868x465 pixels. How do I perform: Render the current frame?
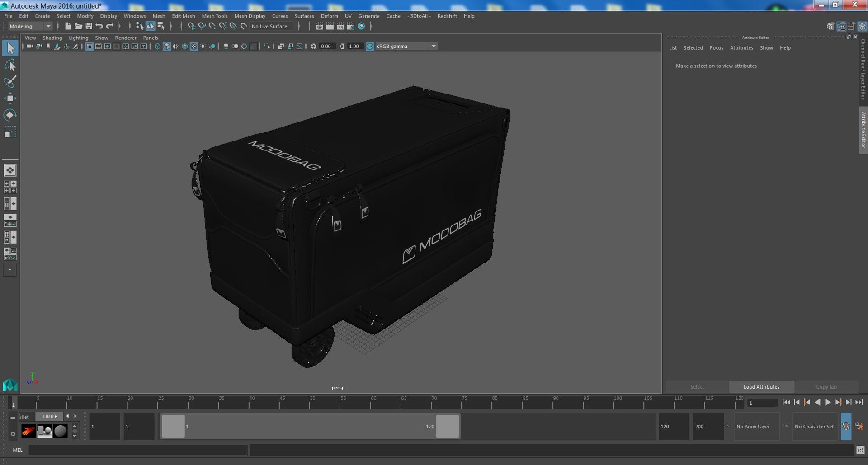click(330, 26)
